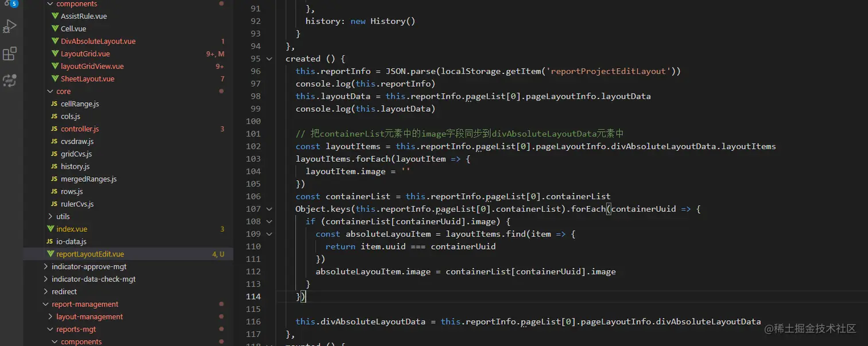Place cursor on Chinese comment at line 101
The width and height of the screenshot is (868, 346).
tap(459, 134)
